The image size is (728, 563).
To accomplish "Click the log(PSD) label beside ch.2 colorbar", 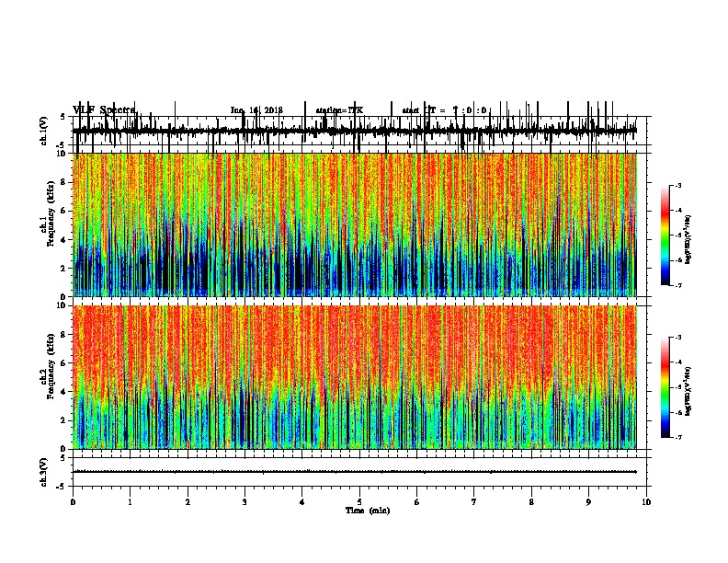I will click(x=688, y=392).
